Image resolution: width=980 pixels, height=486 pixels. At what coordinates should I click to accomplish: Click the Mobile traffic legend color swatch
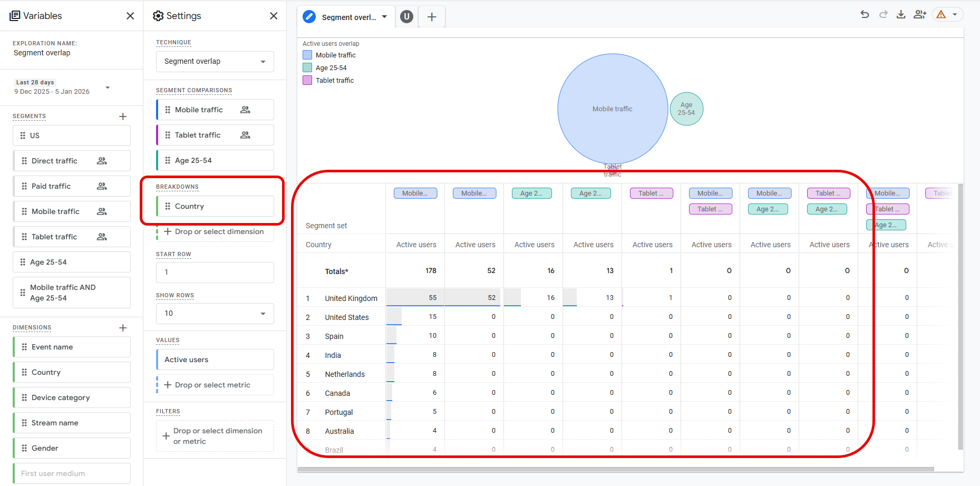pyautogui.click(x=307, y=55)
